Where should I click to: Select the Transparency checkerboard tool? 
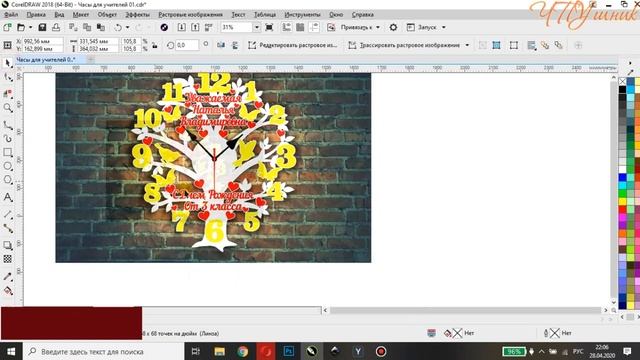click(8, 259)
